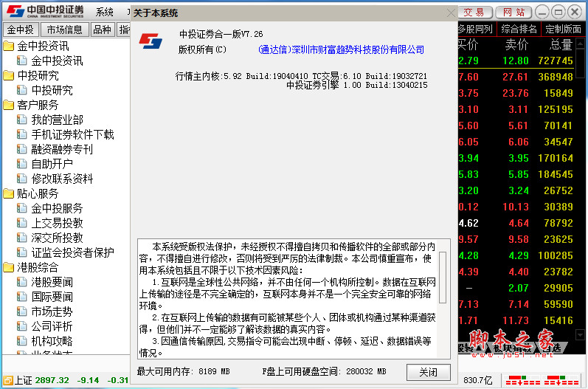Click the quote list scroll-down arrow

click(580, 334)
